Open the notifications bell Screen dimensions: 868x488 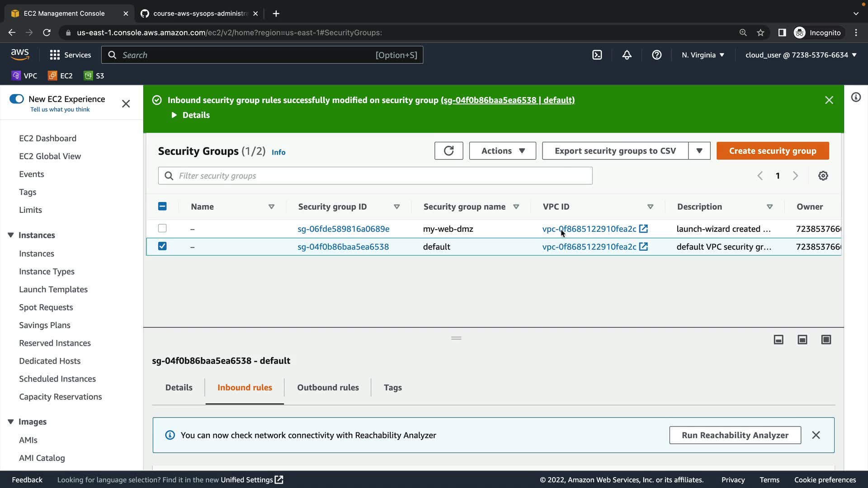(627, 55)
